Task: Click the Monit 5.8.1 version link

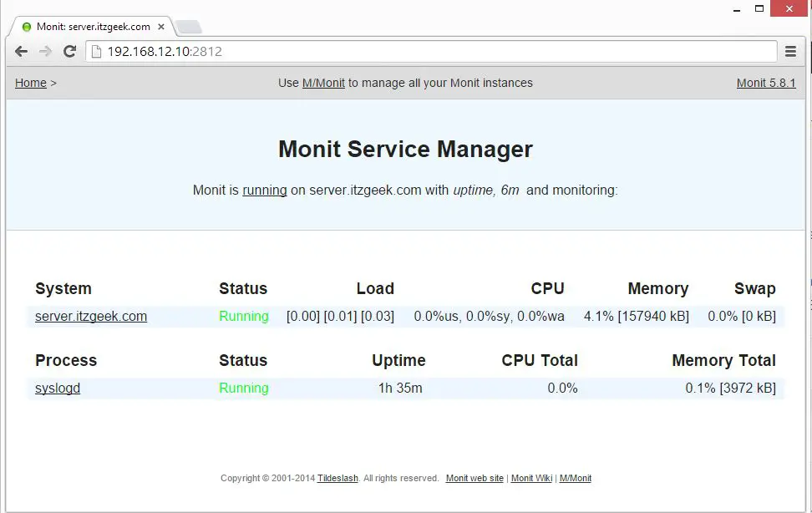Action: tap(766, 83)
